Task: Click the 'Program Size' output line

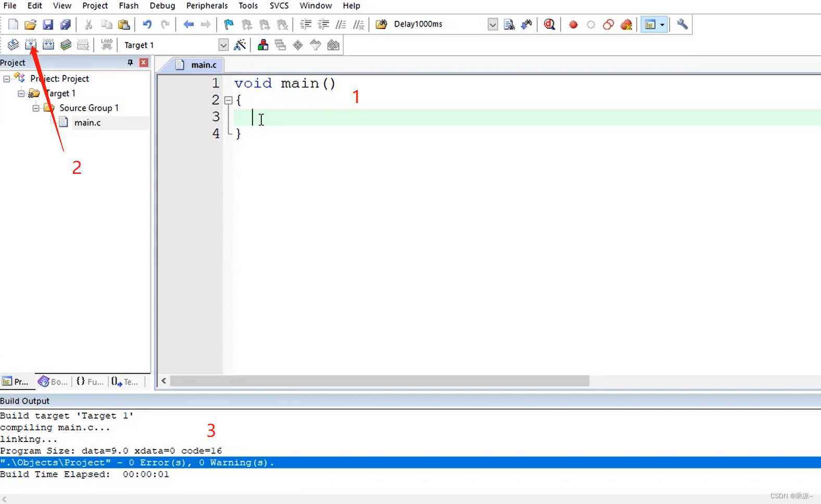Action: (x=111, y=451)
